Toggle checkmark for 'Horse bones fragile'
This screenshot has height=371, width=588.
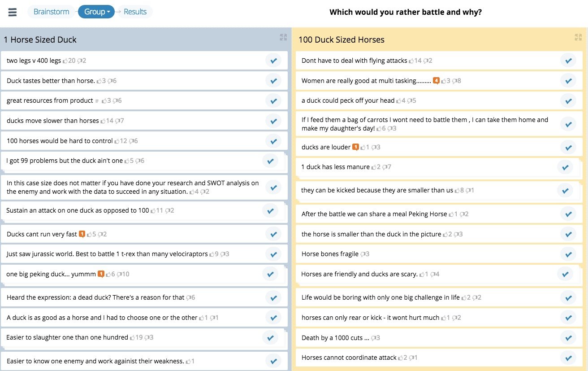568,254
